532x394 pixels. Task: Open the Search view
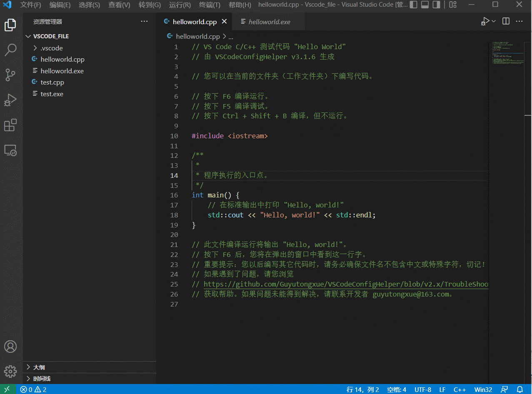10,50
